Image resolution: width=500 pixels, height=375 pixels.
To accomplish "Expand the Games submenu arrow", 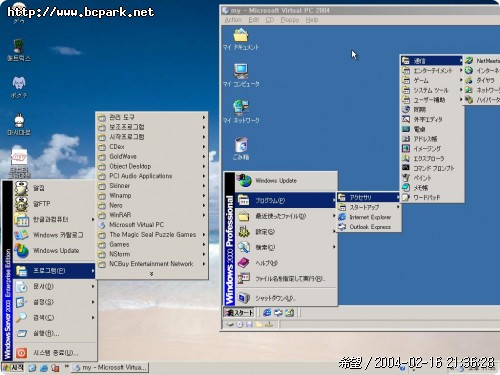I will 204,244.
